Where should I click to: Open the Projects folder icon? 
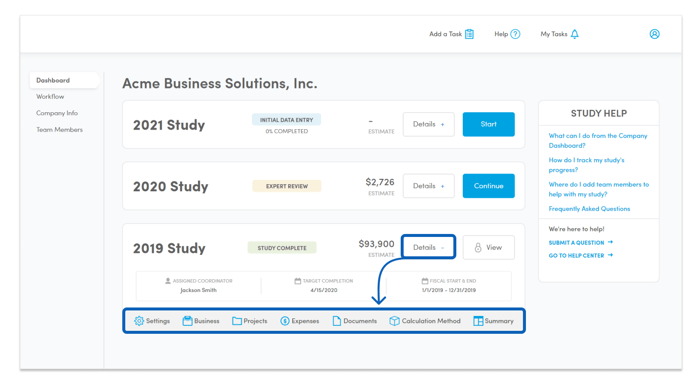click(237, 321)
